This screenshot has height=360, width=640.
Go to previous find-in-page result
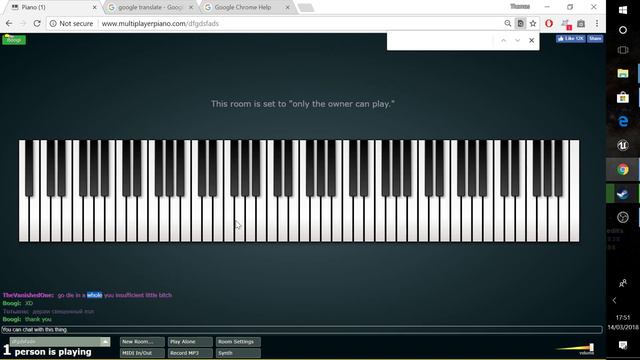point(503,40)
